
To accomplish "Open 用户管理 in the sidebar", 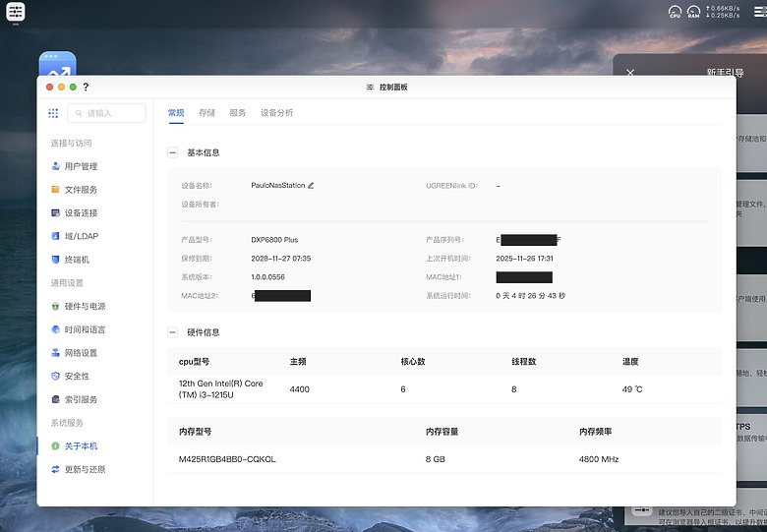I will pos(81,166).
